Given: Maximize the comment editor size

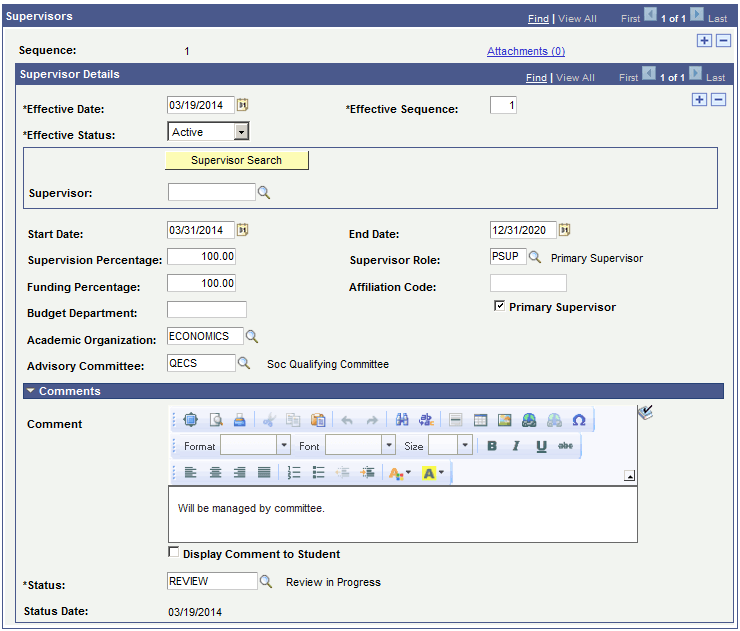Looking at the screenshot, I should tap(190, 420).
